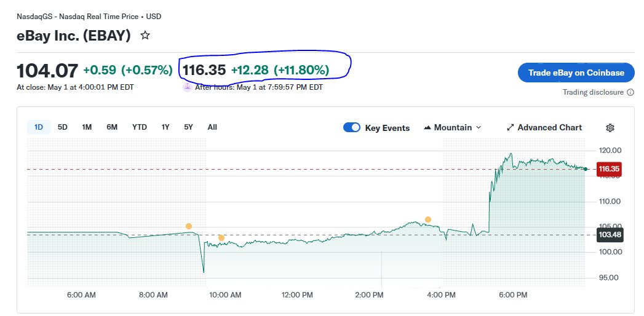Click the green endpoint dot on chart line
Viewport: 644px width, 316px height.
[586, 169]
